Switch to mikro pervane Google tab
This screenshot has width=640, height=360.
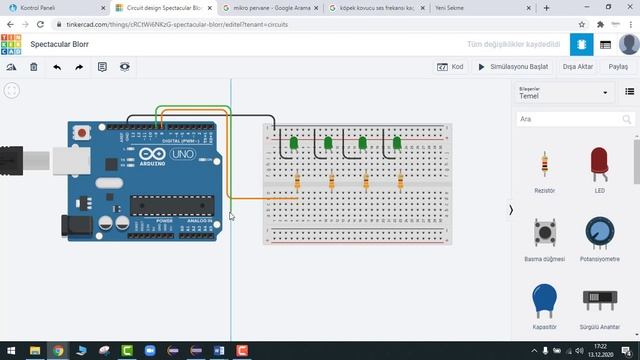270,8
